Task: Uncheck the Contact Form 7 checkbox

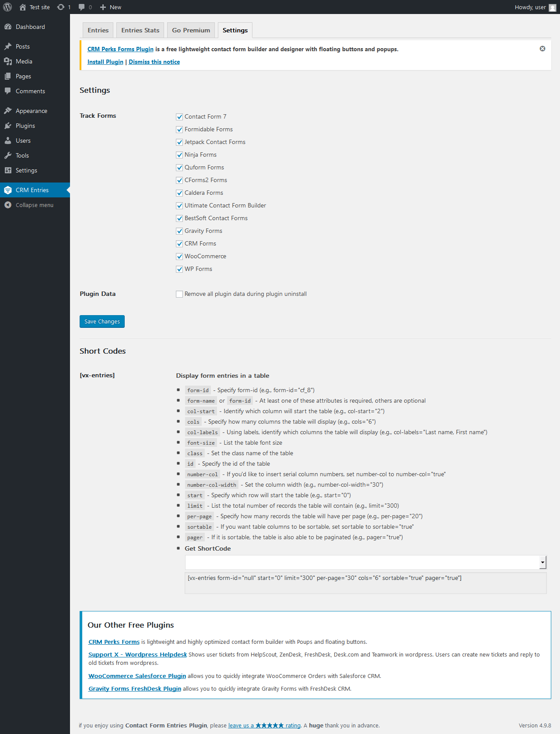Action: pos(179,117)
